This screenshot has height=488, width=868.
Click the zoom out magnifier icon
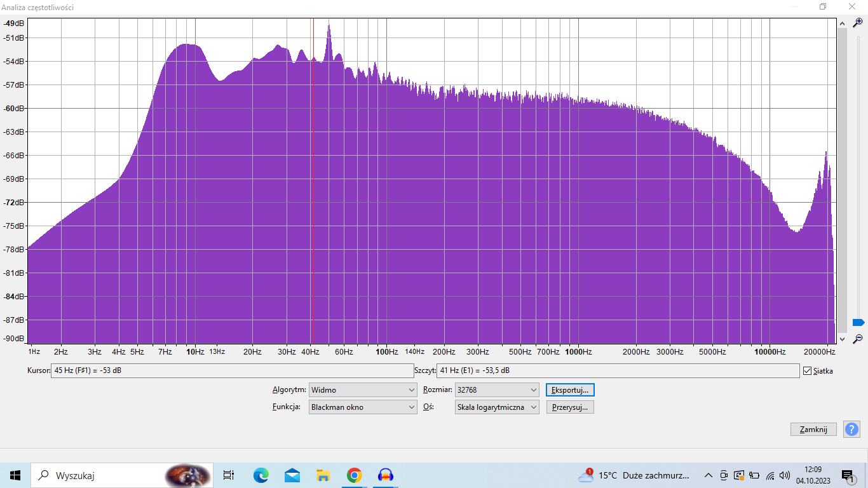857,339
